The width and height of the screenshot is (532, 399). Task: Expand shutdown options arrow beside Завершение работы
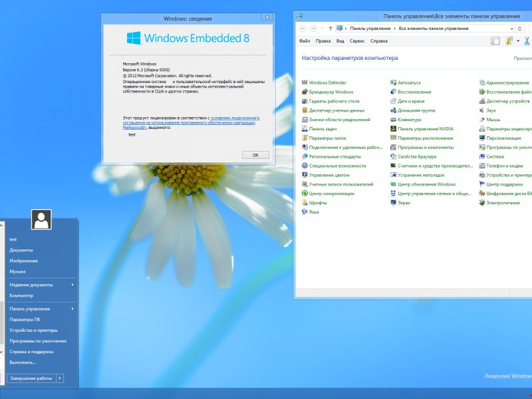pos(60,378)
